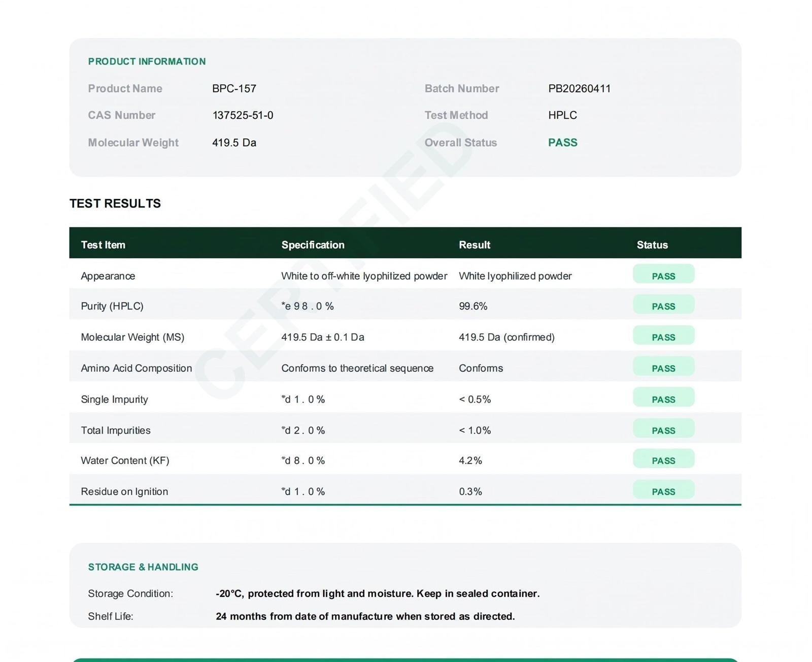The width and height of the screenshot is (812, 662).
Task: Click the 419.5 Da molecular weight value in Product Information
Action: (234, 143)
